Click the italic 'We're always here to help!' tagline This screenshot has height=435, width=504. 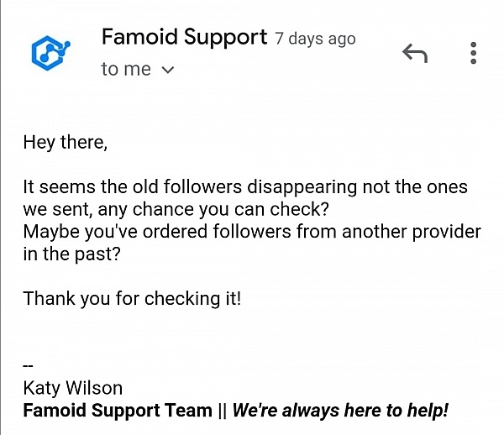pos(340,411)
